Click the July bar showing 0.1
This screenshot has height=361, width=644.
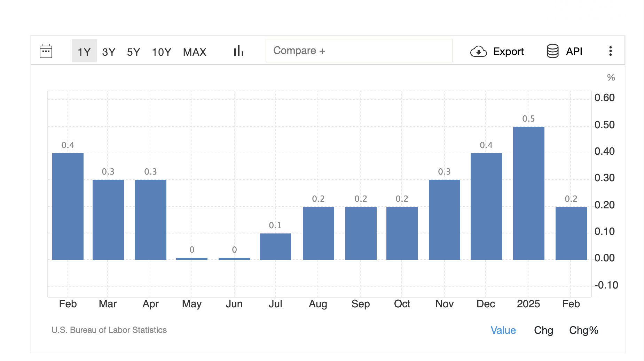[x=275, y=247]
